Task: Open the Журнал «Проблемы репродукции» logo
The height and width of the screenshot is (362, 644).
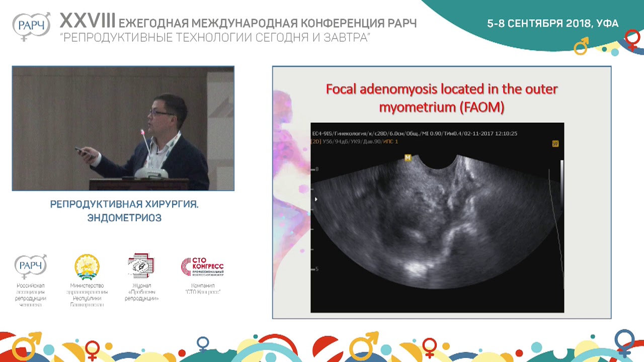Action: pyautogui.click(x=141, y=266)
